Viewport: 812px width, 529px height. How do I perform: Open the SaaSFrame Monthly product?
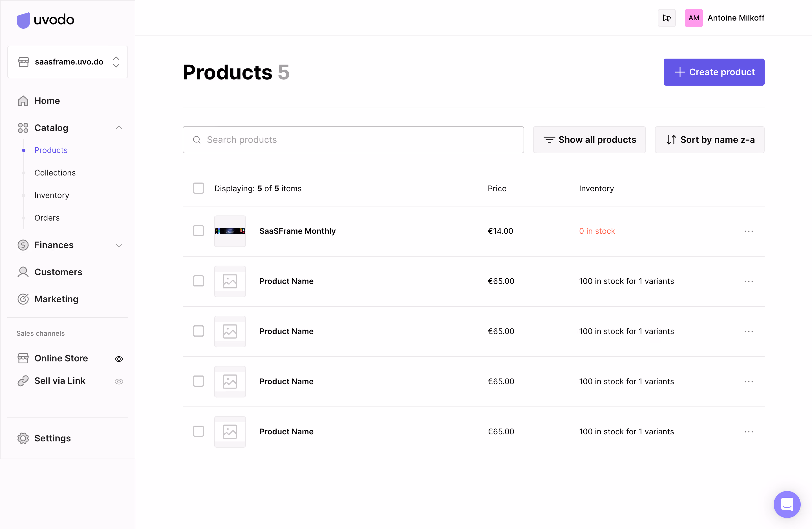pyautogui.click(x=297, y=231)
